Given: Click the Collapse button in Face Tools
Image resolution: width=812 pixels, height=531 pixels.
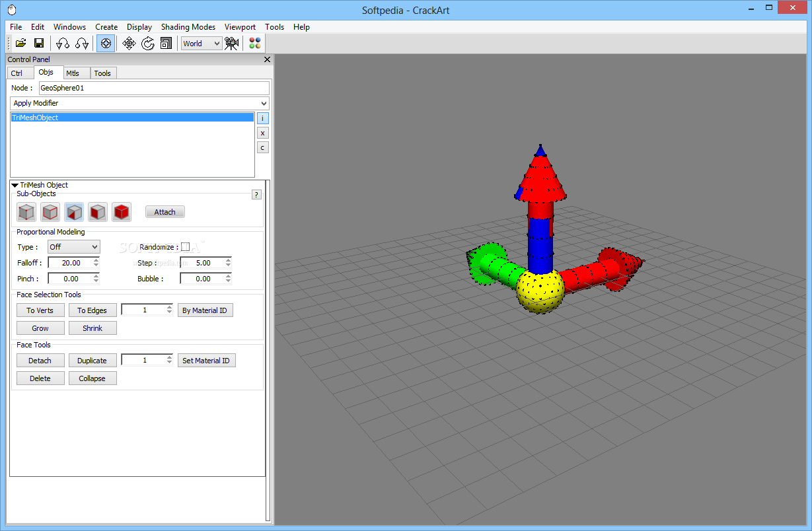Looking at the screenshot, I should 92,378.
